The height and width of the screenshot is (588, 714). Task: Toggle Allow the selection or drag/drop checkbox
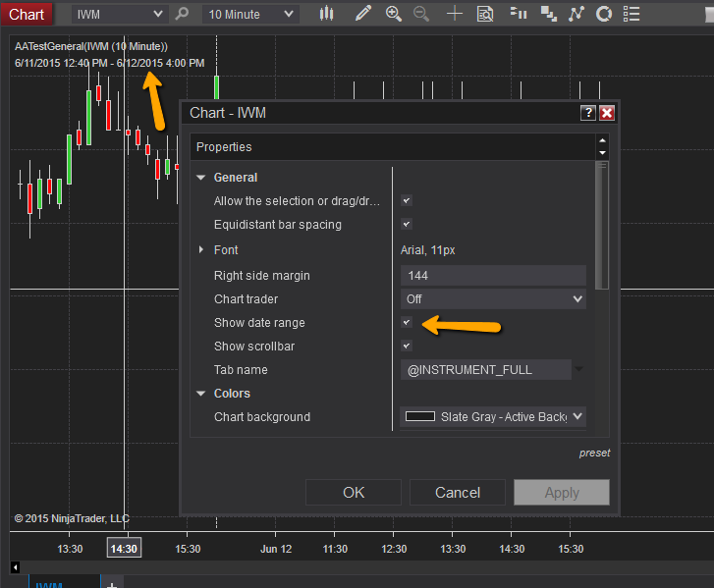(407, 200)
